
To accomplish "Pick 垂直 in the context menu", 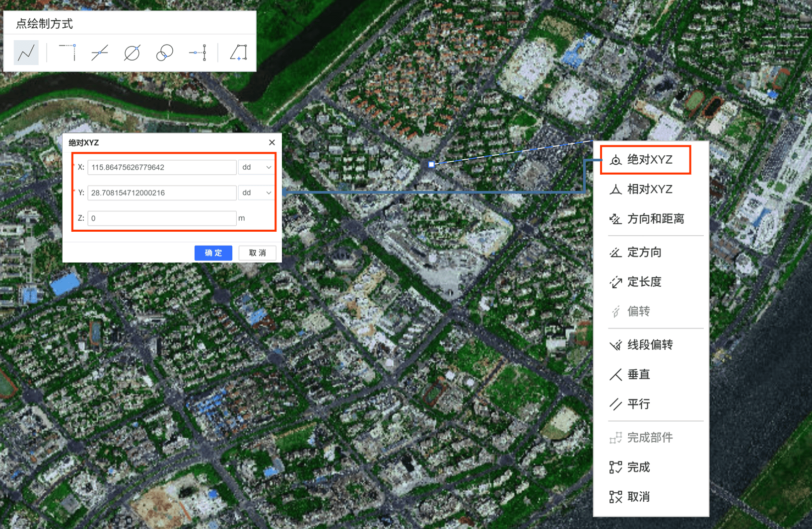I will pyautogui.click(x=638, y=375).
